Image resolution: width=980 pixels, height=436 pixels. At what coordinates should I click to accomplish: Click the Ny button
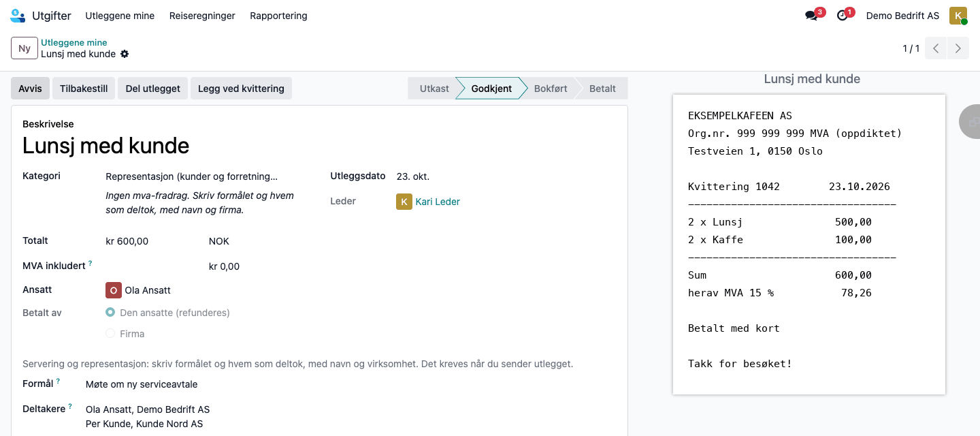24,48
